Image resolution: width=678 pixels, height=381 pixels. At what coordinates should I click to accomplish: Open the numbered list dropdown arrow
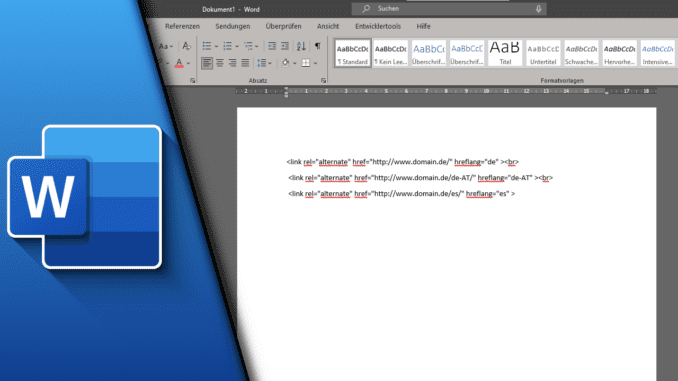tap(237, 46)
